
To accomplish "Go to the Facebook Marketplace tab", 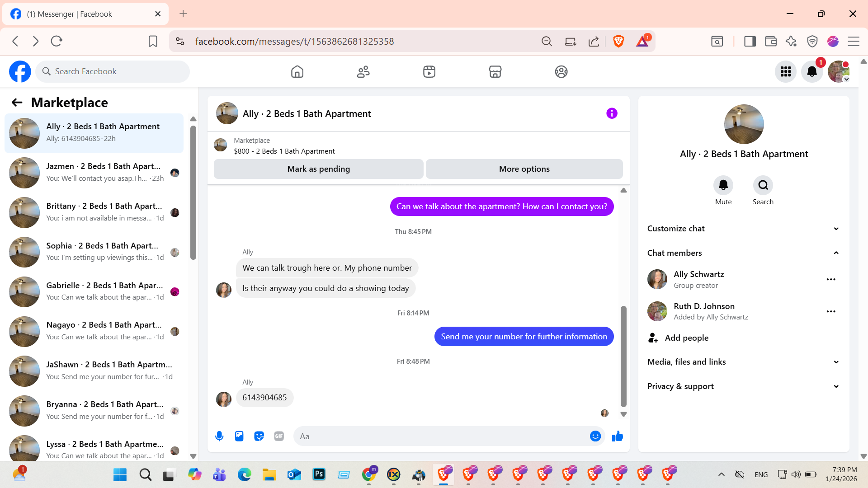I will 495,71.
